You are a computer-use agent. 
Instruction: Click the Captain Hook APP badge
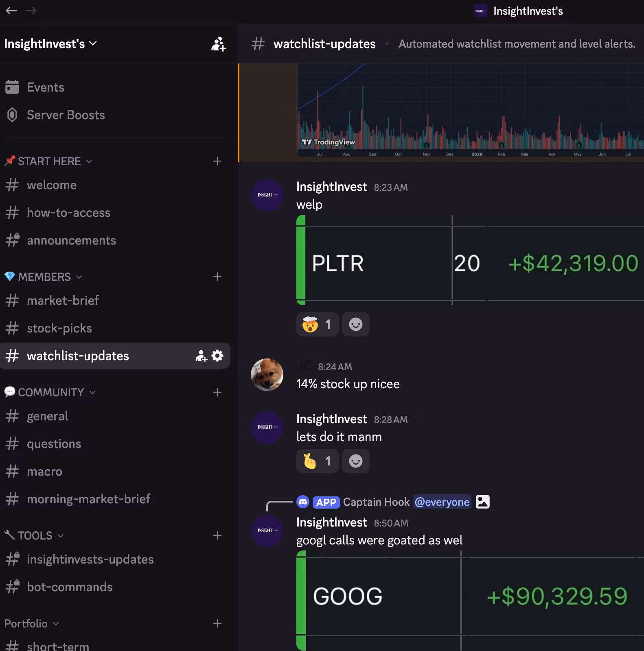pos(326,502)
